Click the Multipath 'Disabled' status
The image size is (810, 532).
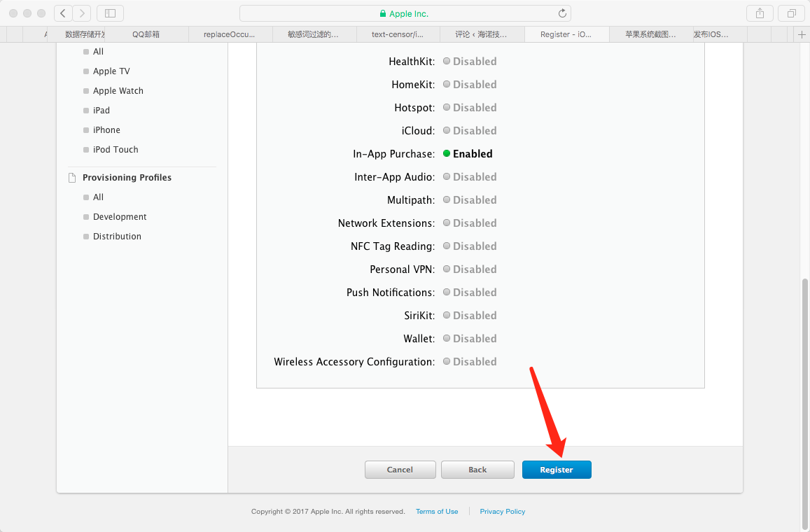click(x=470, y=200)
